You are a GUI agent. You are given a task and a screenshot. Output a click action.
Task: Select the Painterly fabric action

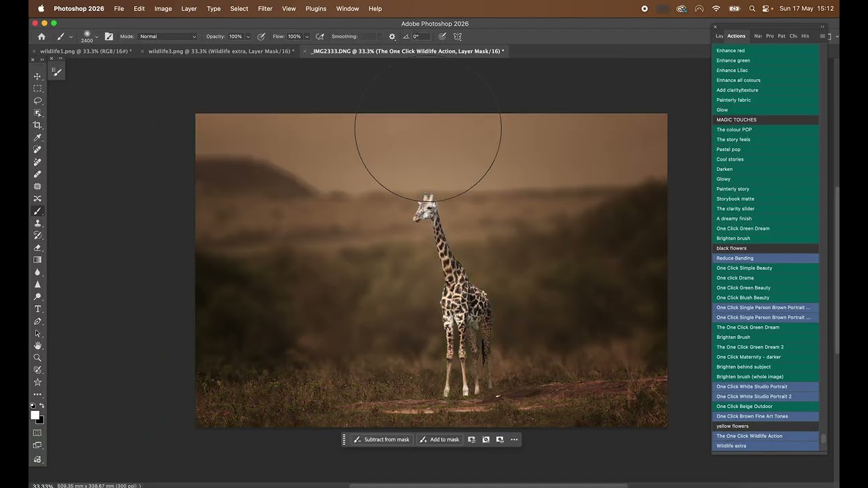(766, 100)
